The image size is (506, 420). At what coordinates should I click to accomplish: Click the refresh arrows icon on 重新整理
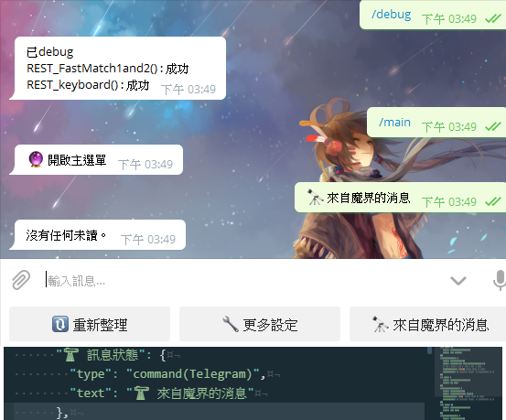coord(60,324)
